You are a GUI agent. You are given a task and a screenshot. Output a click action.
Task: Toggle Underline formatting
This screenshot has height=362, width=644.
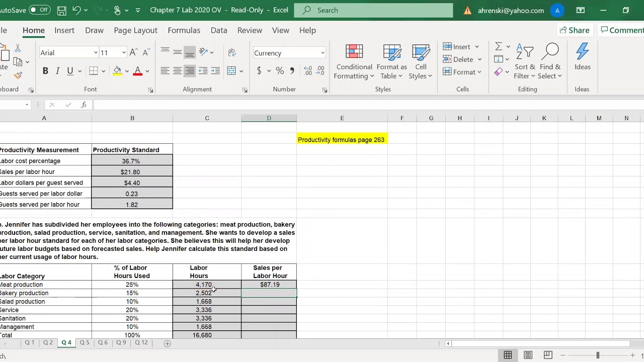click(x=70, y=71)
